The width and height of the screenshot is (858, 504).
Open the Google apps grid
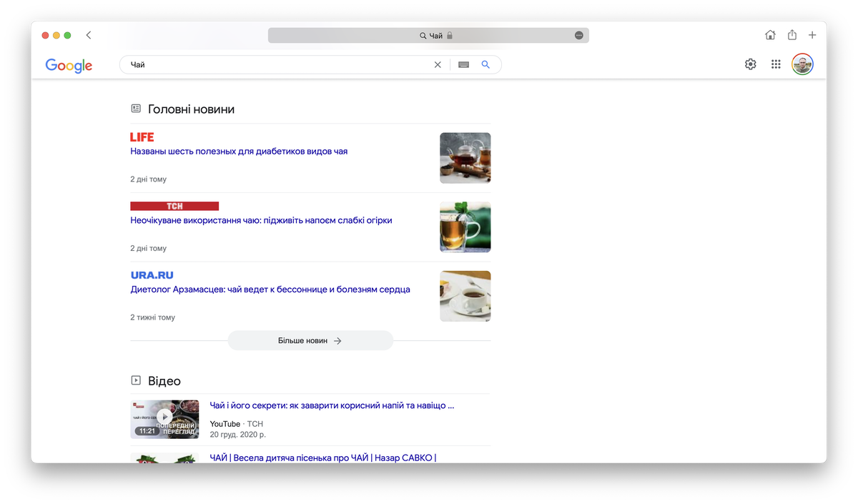[776, 64]
